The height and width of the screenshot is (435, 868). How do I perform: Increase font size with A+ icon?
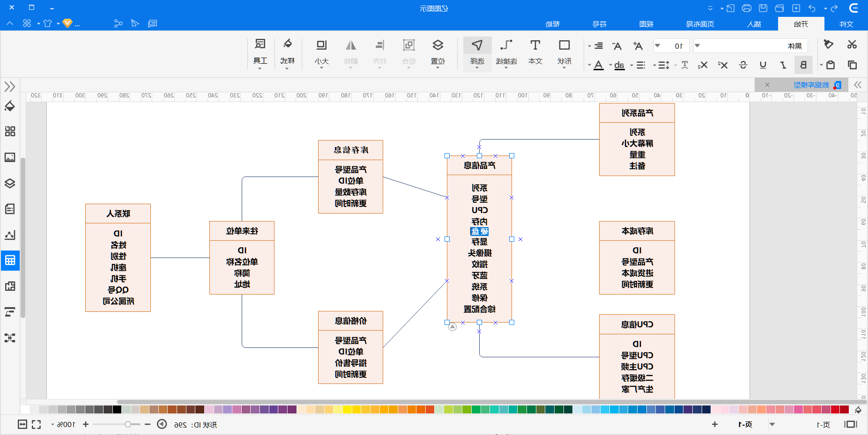click(x=638, y=46)
